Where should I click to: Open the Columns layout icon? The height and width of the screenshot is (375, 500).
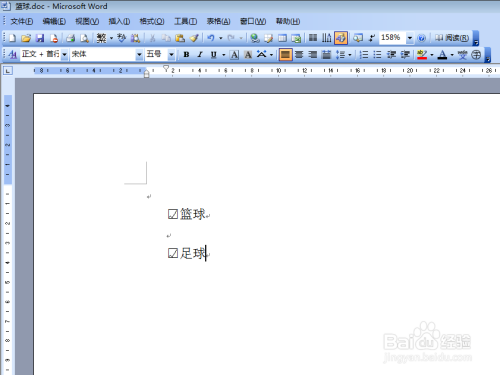313,38
